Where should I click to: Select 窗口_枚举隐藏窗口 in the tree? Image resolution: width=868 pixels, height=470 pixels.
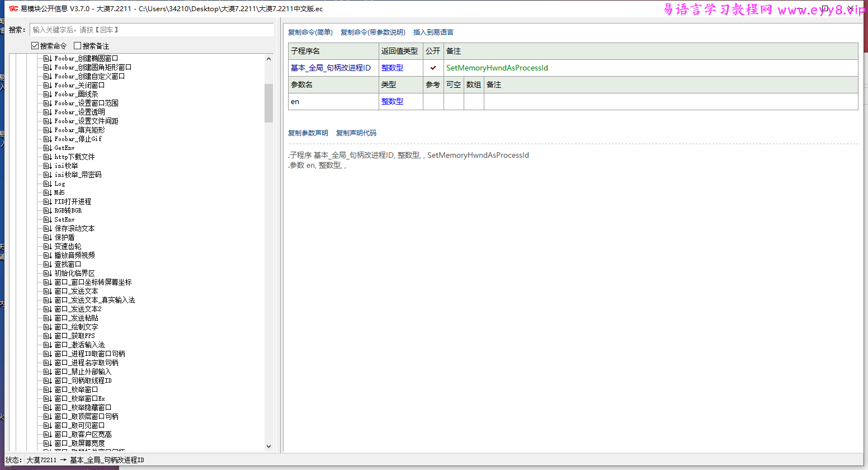click(x=83, y=407)
